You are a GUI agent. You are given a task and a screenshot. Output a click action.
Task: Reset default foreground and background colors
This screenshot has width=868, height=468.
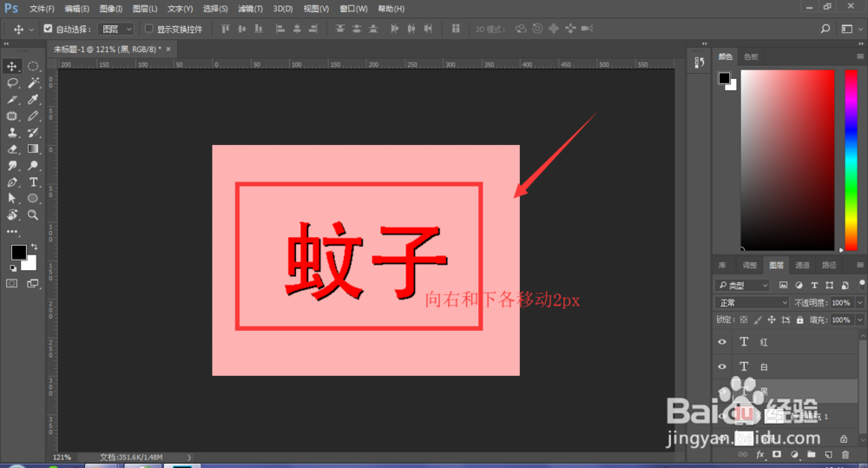click(x=13, y=268)
